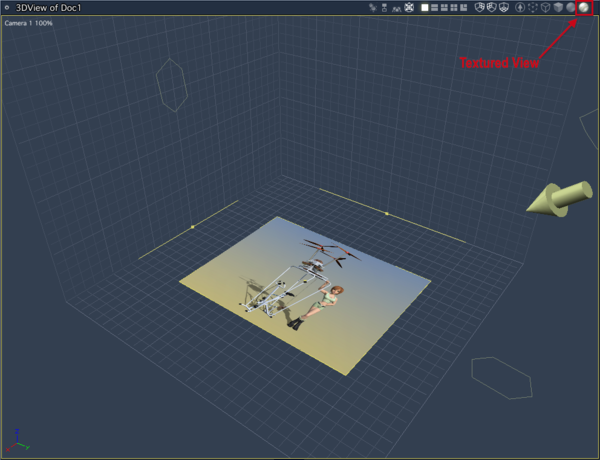This screenshot has height=460, width=600.
Task: Select the four-pane view layout
Action: pos(454,8)
